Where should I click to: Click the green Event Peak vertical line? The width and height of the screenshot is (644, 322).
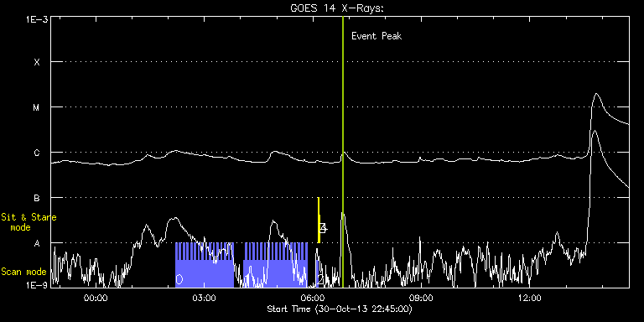click(x=342, y=152)
